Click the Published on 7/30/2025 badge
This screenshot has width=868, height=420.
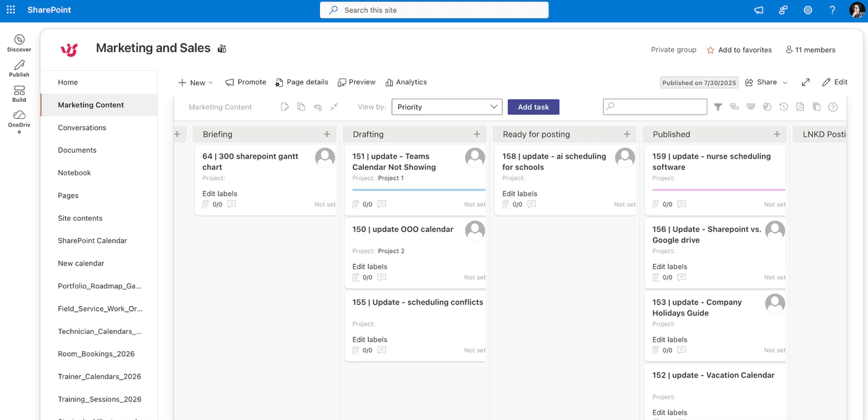[x=699, y=83]
